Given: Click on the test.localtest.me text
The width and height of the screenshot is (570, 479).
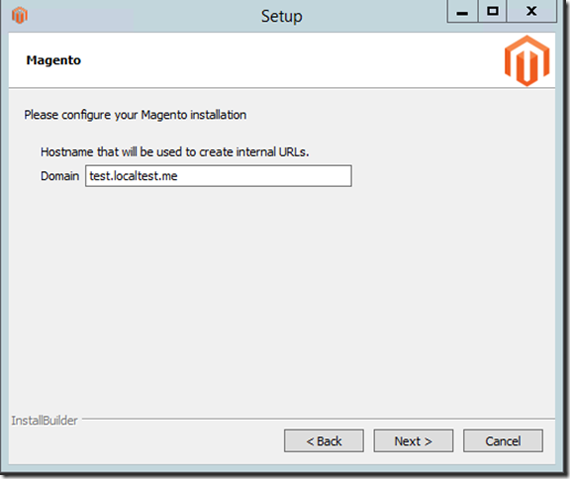Looking at the screenshot, I should (133, 176).
